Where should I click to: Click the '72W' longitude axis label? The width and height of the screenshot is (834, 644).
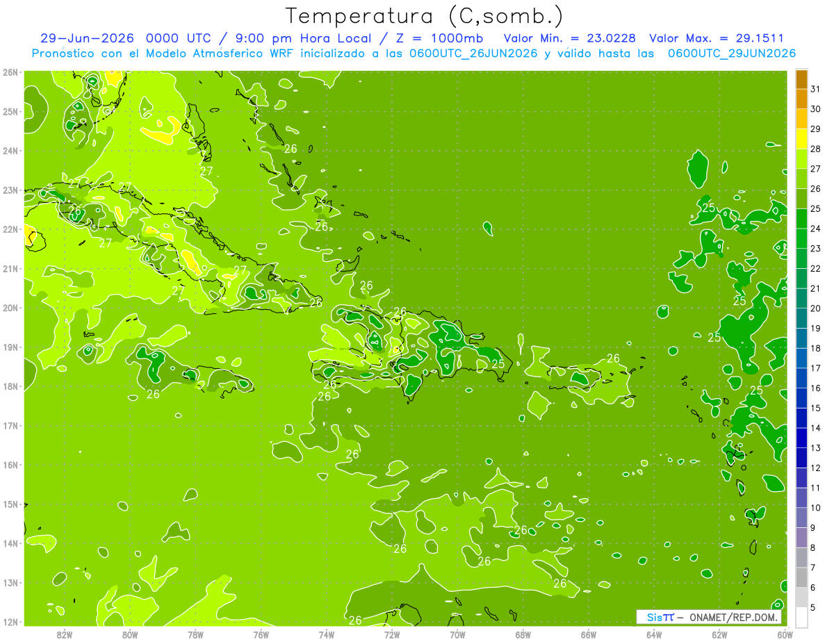tap(392, 634)
